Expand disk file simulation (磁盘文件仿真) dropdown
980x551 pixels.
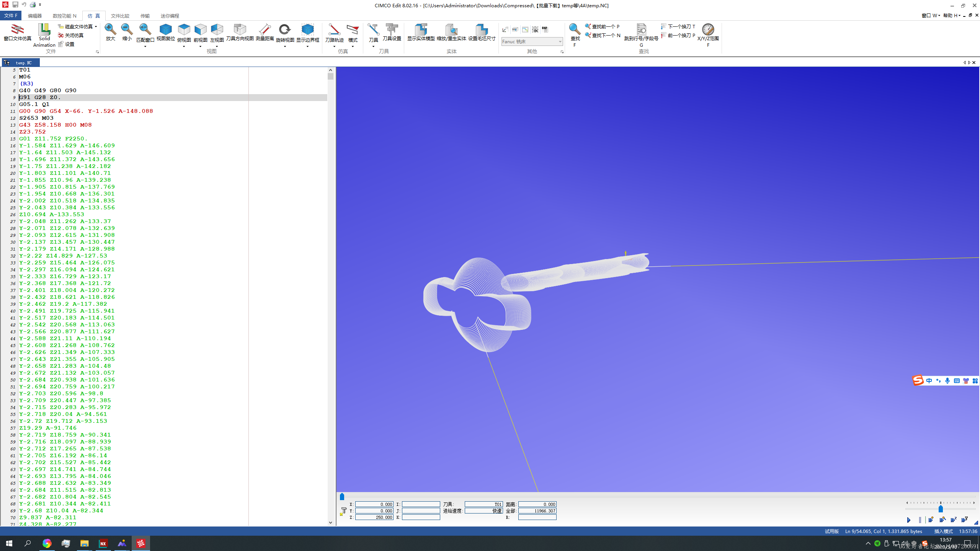click(96, 26)
